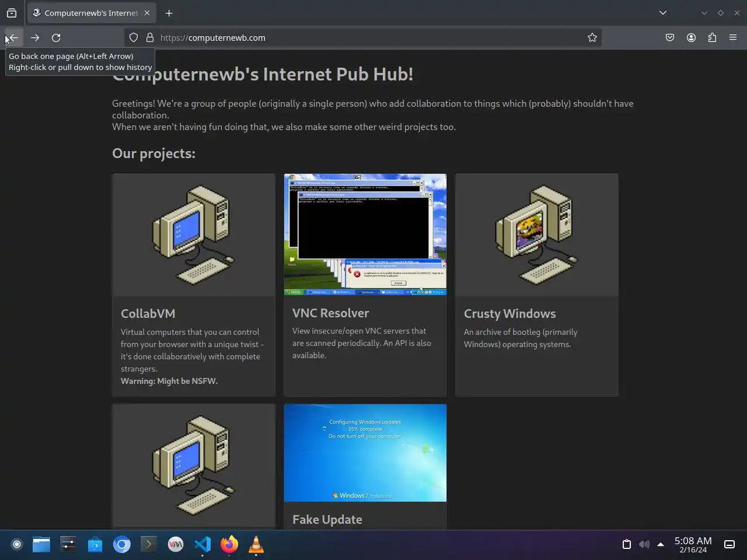
Task: Switch to Visual Studio Code in taskbar
Action: coord(203,544)
